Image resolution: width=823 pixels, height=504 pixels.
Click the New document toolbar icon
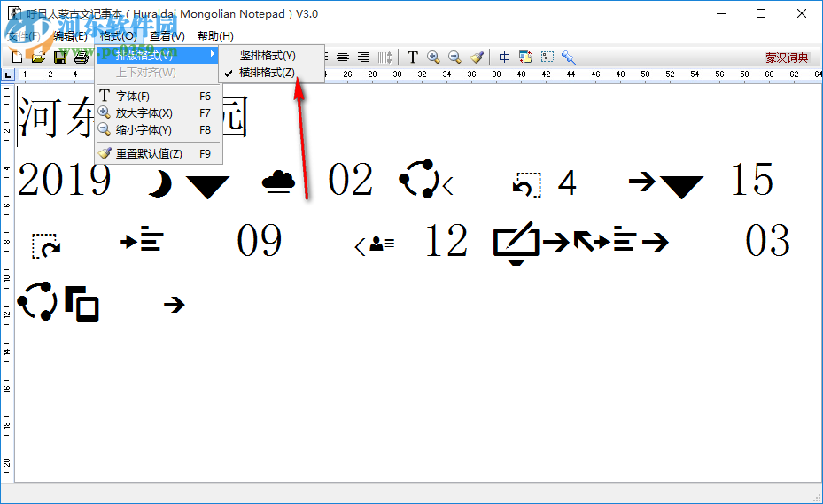coord(17,58)
